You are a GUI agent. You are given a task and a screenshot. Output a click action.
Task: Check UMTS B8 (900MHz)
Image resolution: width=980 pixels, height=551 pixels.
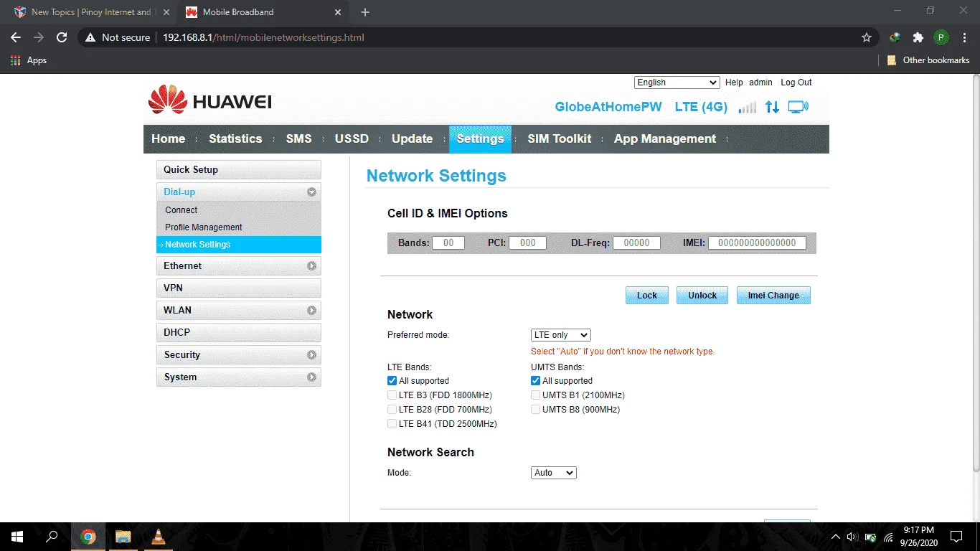(x=535, y=410)
